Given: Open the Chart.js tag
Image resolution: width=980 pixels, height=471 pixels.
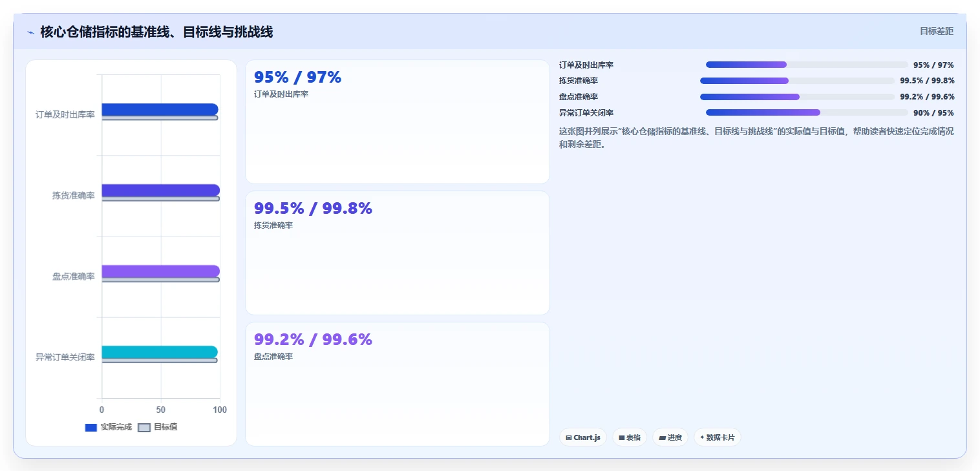Looking at the screenshot, I should click(583, 437).
